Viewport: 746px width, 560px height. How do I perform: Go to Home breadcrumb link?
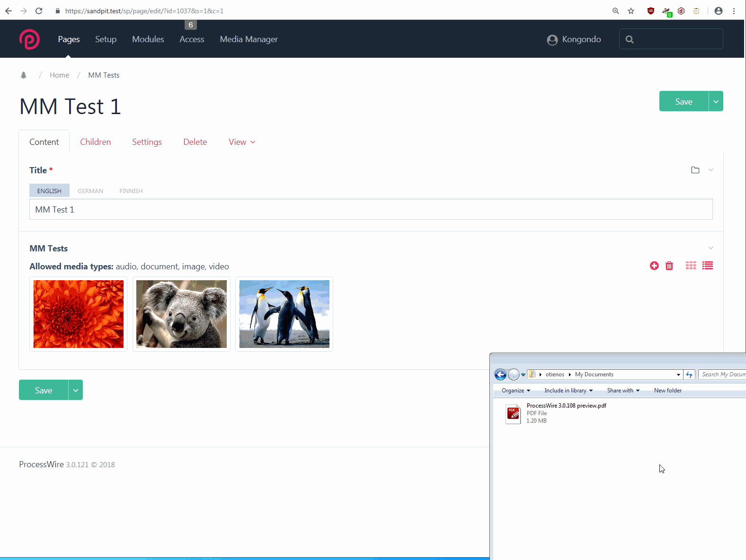(x=60, y=75)
